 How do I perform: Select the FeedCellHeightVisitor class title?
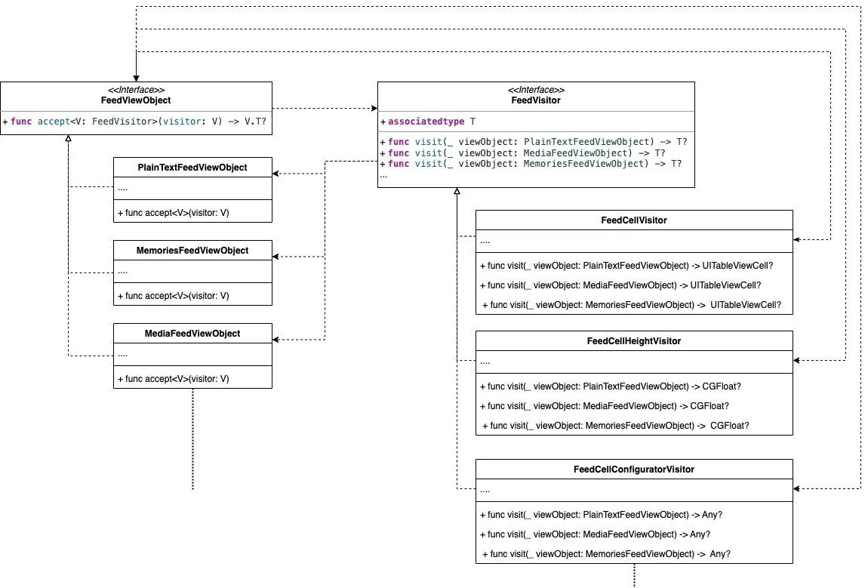tap(633, 340)
